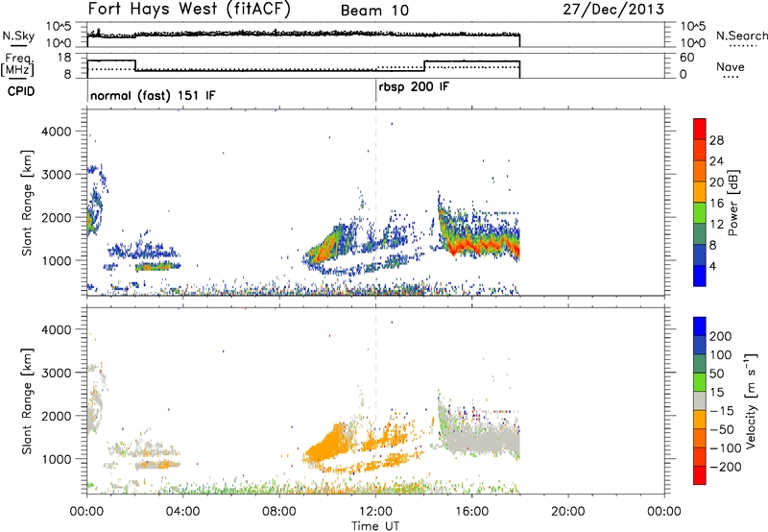Click the '08:00' time tick label

coord(279,512)
